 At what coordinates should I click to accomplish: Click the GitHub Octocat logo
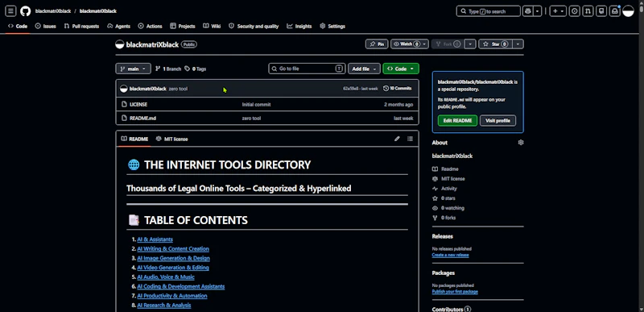26,11
